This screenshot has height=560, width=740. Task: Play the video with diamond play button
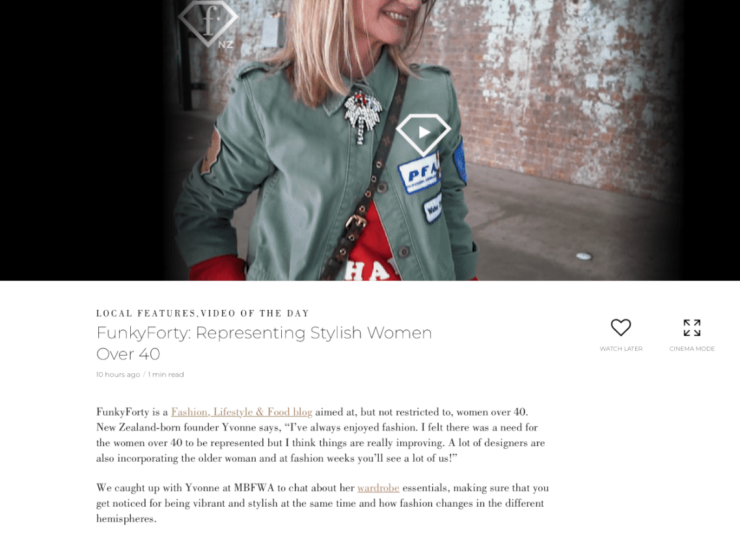coord(423,134)
